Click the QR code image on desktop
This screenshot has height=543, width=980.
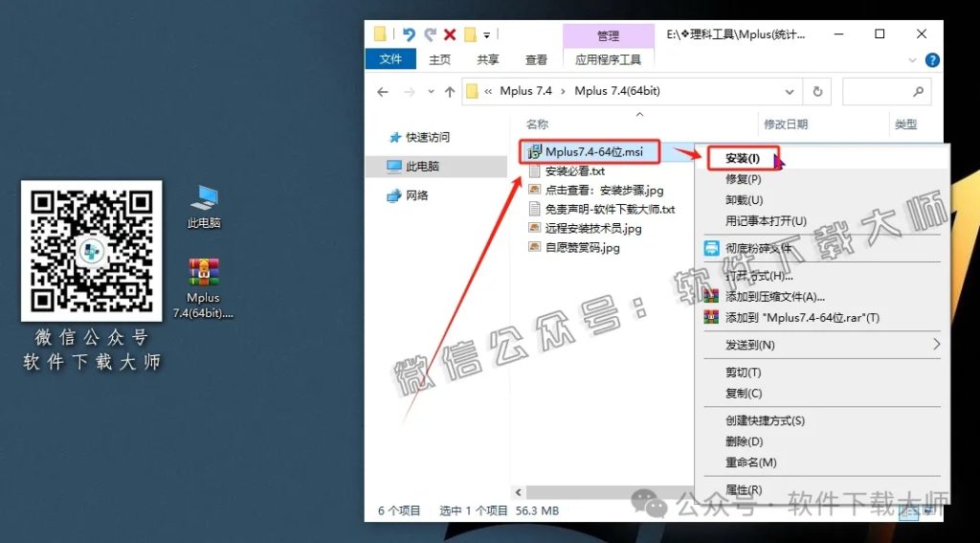(x=91, y=251)
